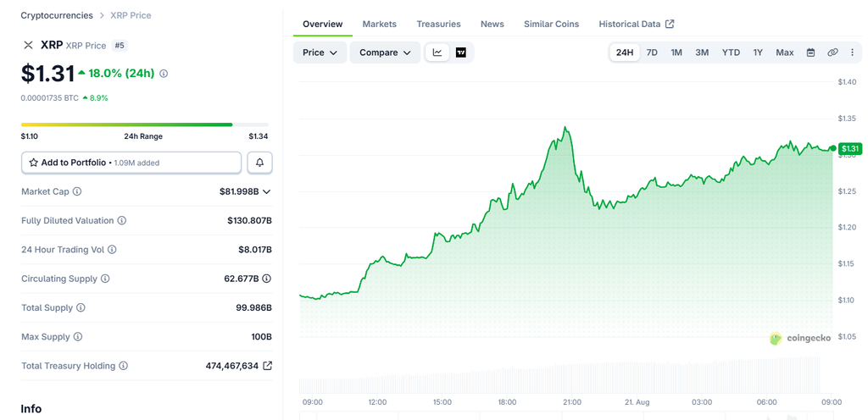Follow the Cryptocurrencies breadcrumb link

point(57,15)
